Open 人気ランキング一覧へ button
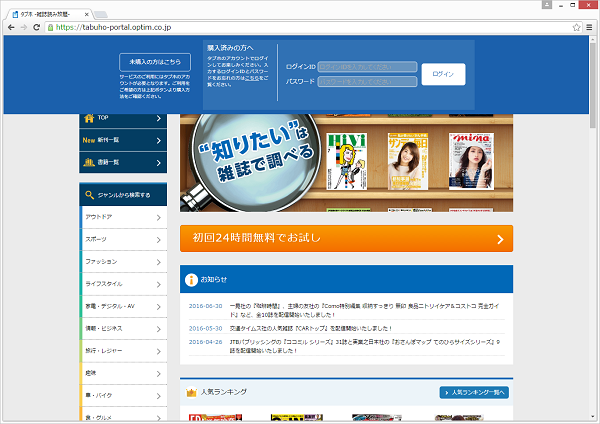The width and height of the screenshot is (600, 424). pos(474,393)
